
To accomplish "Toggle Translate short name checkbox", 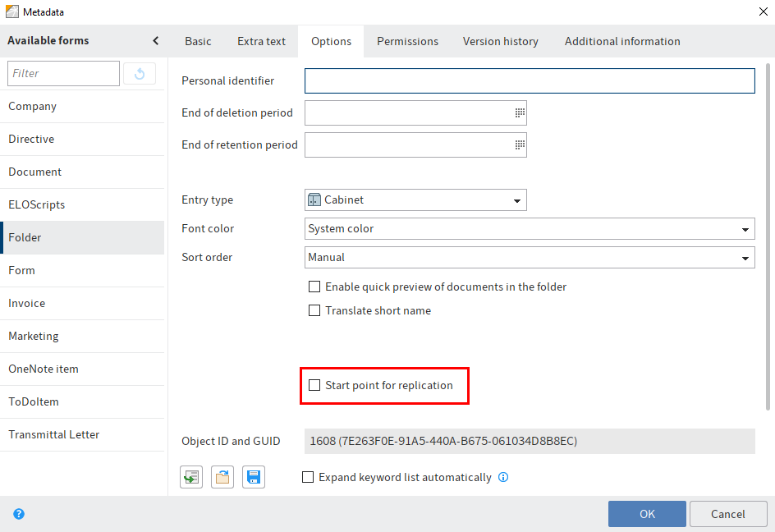I will 314,310.
